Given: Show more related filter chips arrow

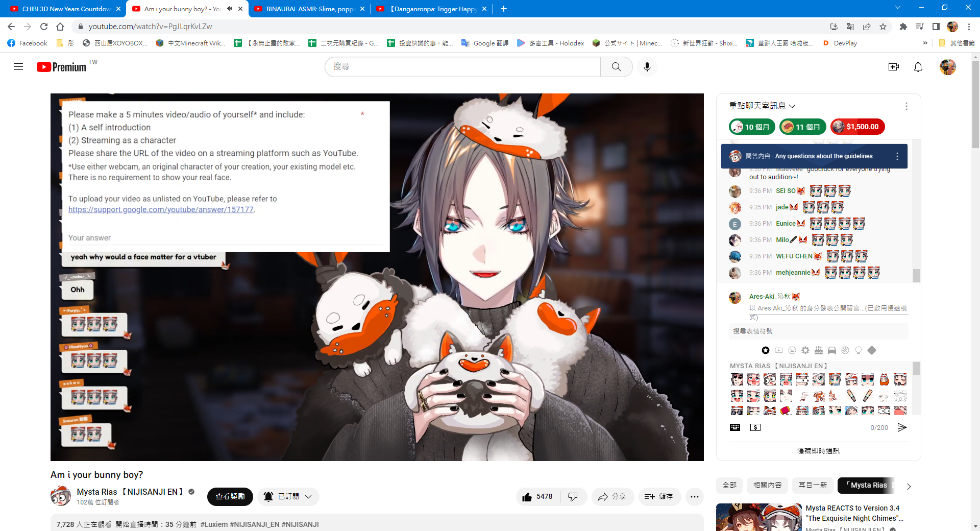Looking at the screenshot, I should coord(909,487).
